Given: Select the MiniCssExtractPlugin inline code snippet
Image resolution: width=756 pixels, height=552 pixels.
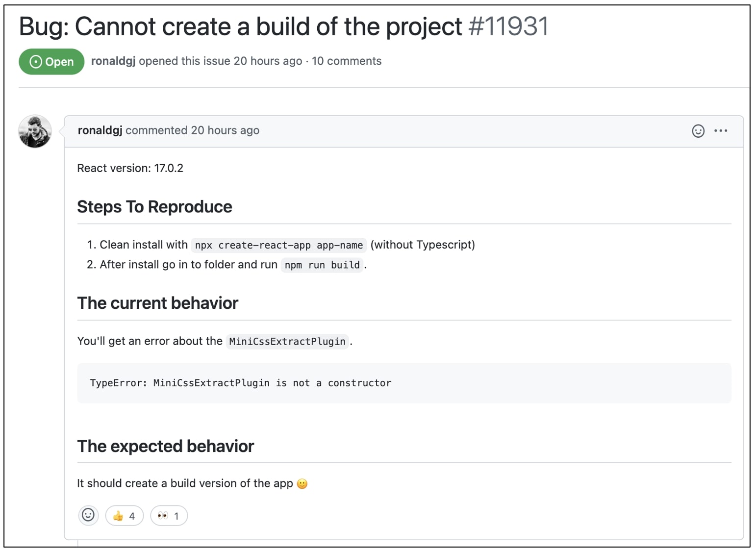Looking at the screenshot, I should pos(287,341).
